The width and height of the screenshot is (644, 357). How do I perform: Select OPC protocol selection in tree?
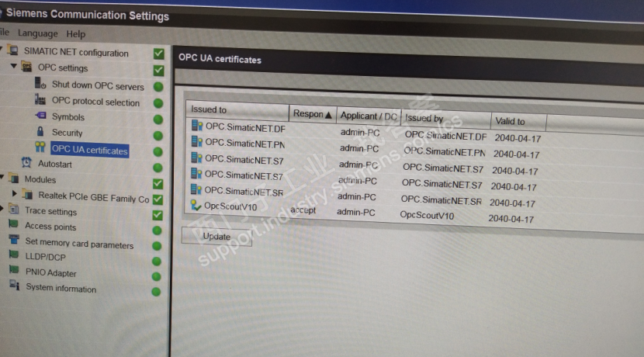click(95, 102)
